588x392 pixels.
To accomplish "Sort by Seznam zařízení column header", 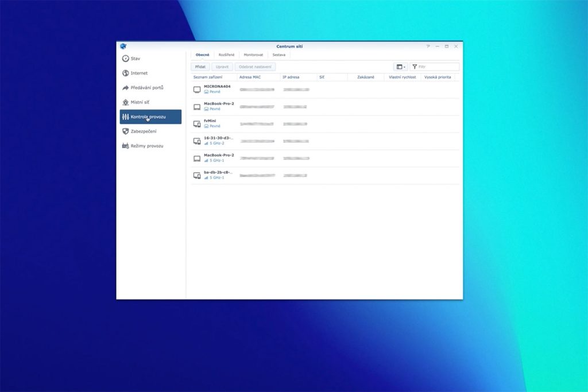I will coord(214,77).
